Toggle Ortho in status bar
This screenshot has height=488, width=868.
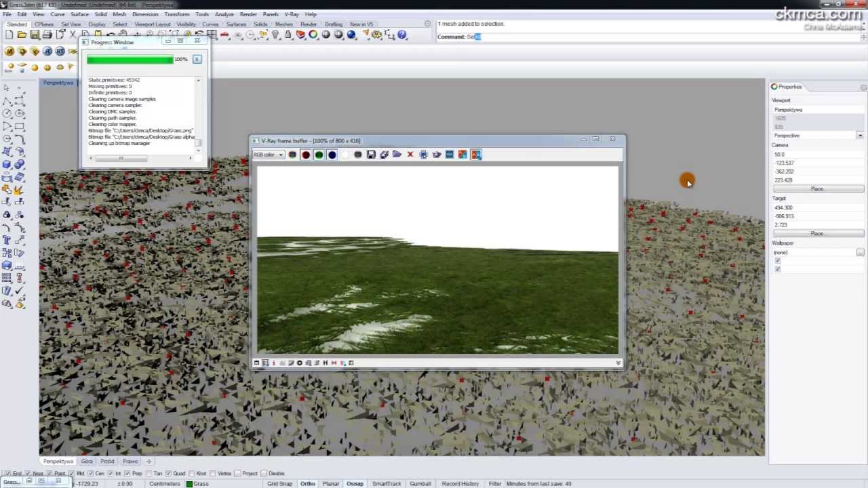[308, 484]
